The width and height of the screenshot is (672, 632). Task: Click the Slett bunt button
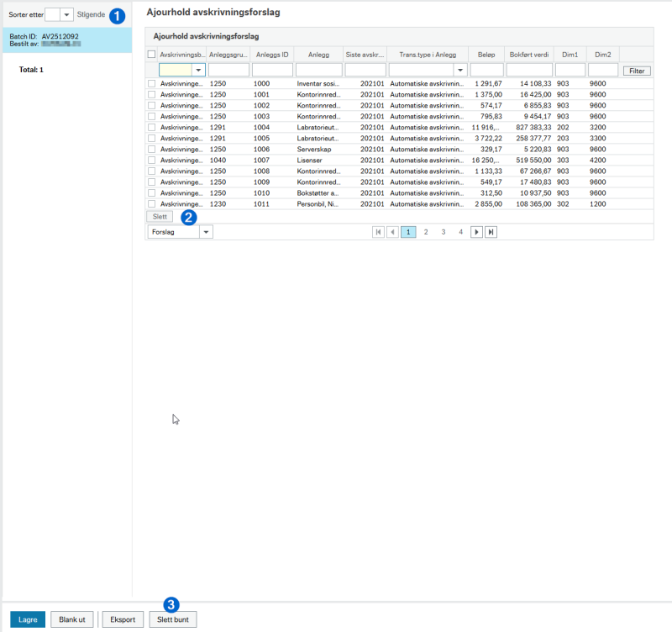173,619
